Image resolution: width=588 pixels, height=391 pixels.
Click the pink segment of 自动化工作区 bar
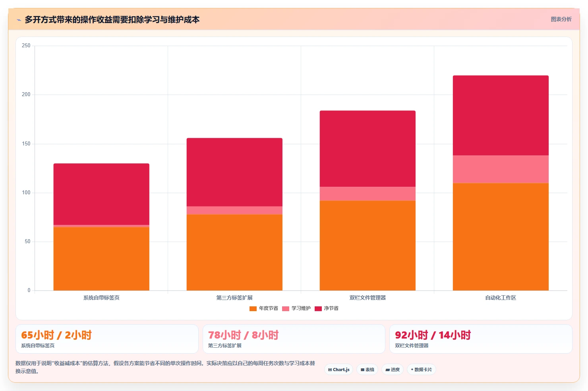501,169
